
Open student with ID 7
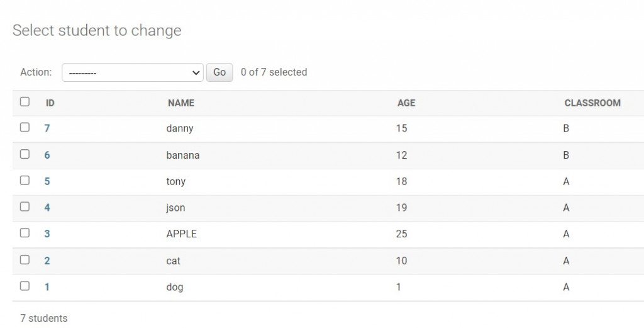(x=47, y=128)
